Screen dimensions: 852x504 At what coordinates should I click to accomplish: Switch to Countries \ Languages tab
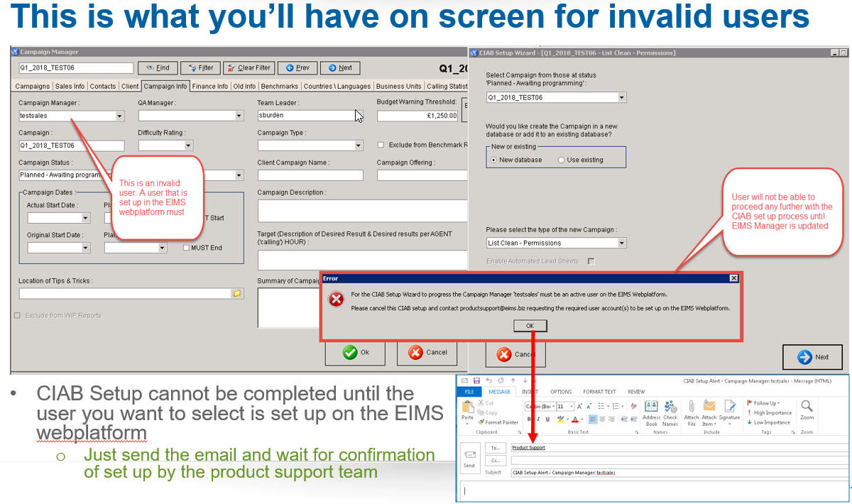click(x=337, y=87)
